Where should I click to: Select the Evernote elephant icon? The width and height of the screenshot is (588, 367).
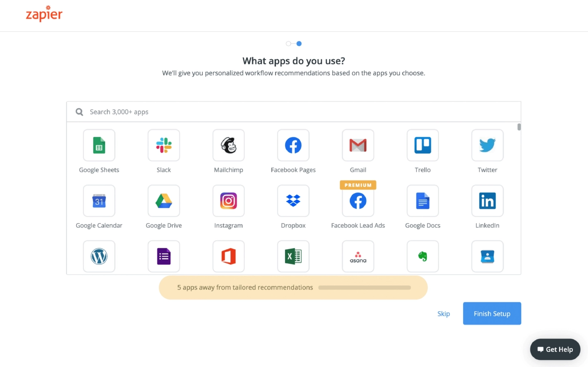click(x=423, y=257)
